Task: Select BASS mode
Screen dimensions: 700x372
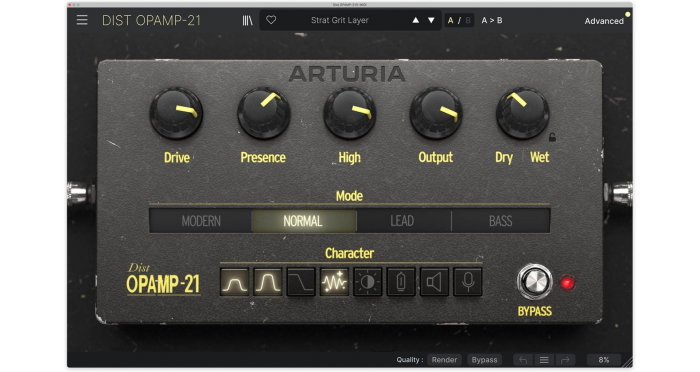Action: (x=500, y=221)
